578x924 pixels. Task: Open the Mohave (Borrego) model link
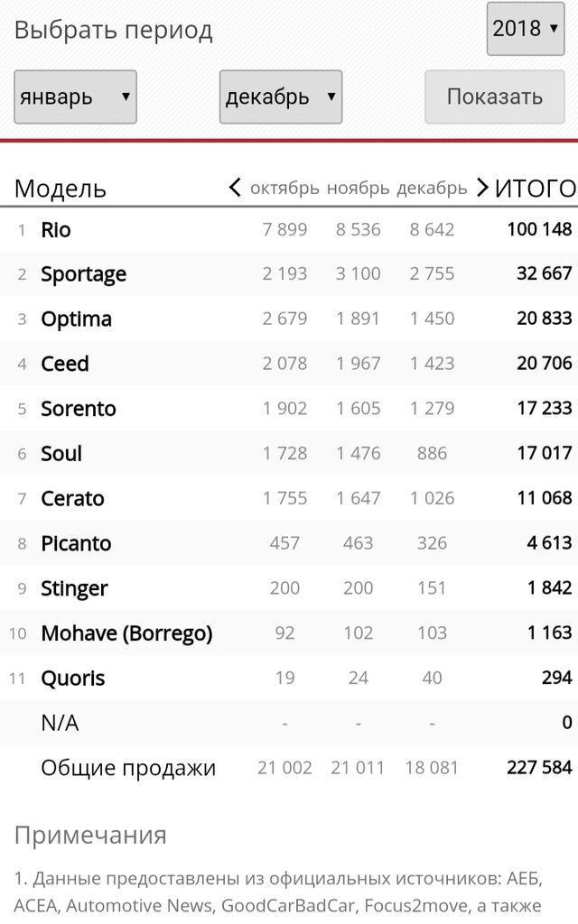coord(126,633)
